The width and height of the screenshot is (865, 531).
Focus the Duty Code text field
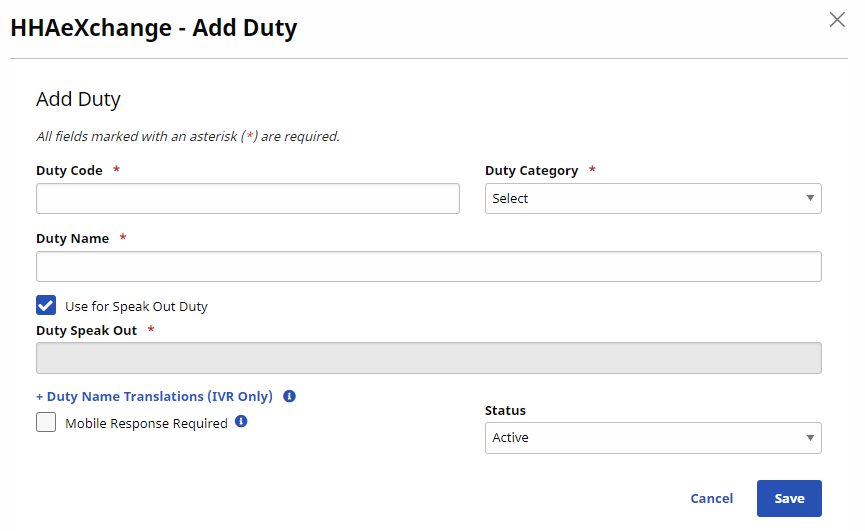point(248,198)
